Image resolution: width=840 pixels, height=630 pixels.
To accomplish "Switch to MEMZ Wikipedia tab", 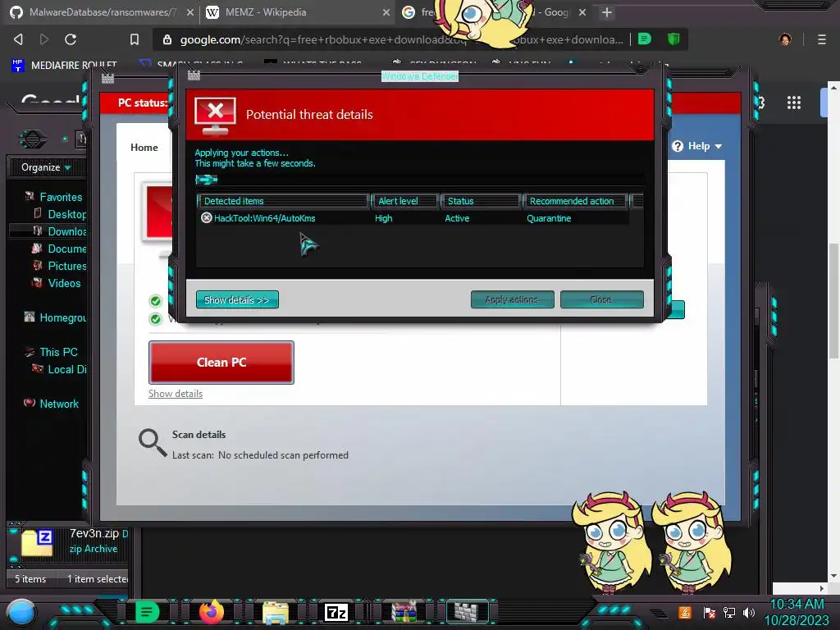I will pyautogui.click(x=298, y=12).
